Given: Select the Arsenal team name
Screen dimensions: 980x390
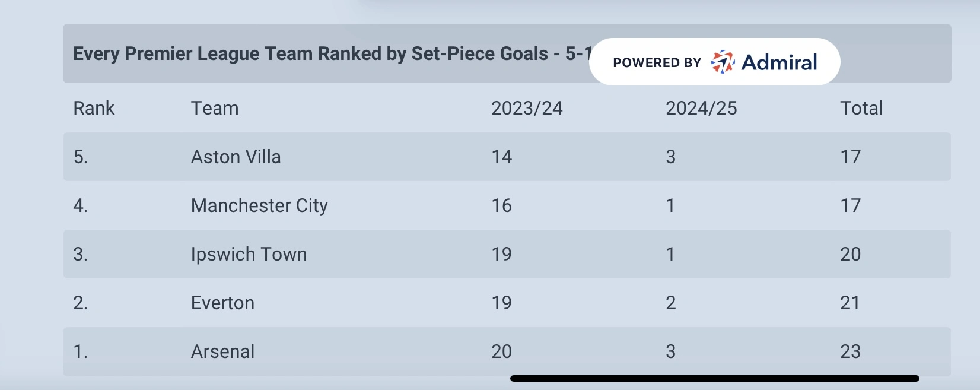Looking at the screenshot, I should click(222, 352).
